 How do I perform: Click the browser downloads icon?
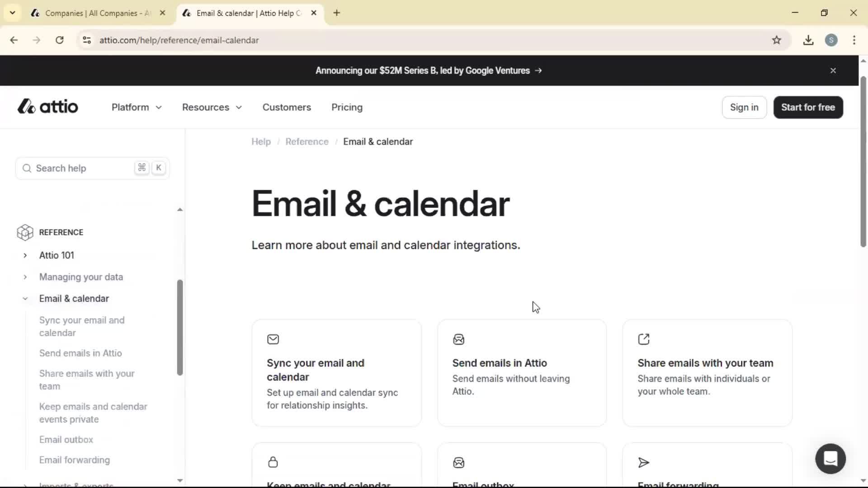coord(808,40)
